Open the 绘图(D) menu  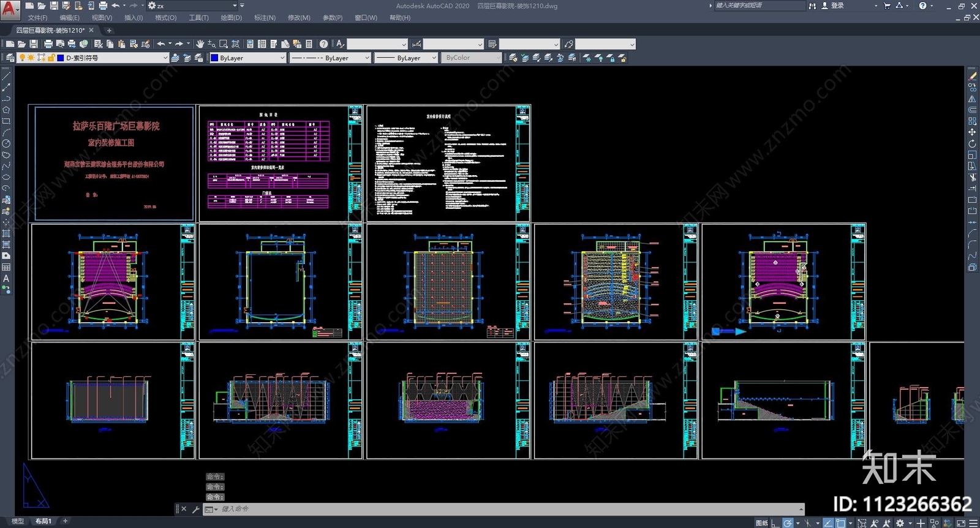231,18
